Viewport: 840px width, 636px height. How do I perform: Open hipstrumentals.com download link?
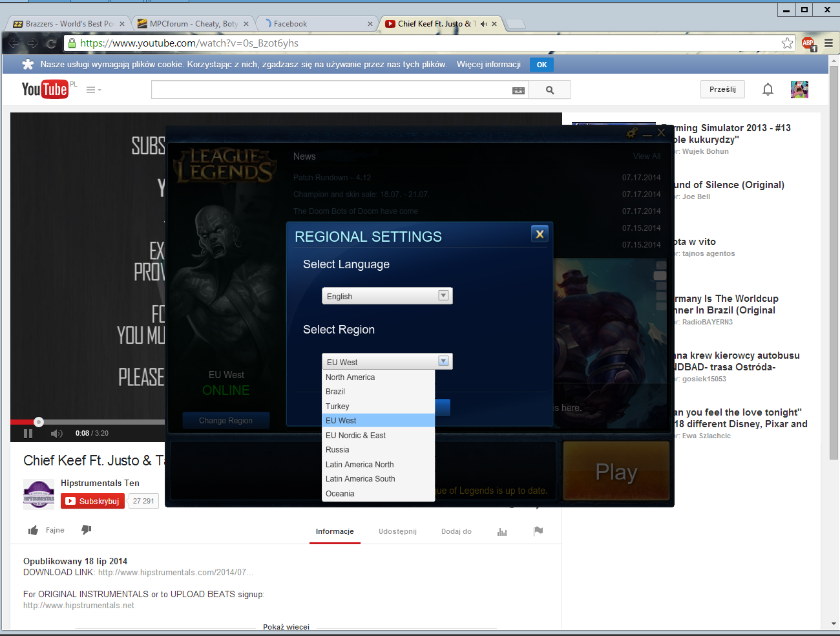[x=175, y=572]
